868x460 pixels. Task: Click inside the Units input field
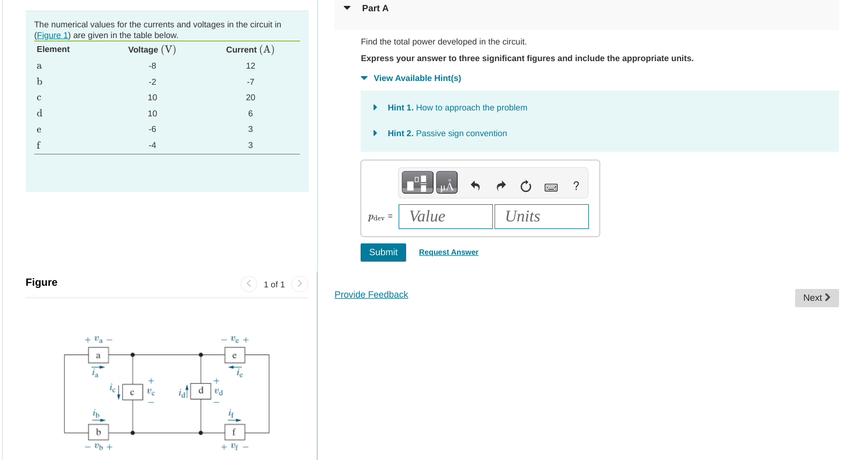tap(541, 217)
